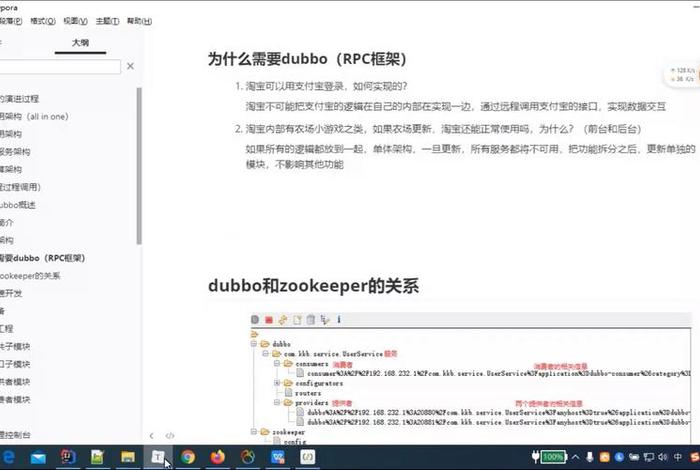Click heading dubbo和zookeeper的关系
The width and height of the screenshot is (700, 470).
coord(313,286)
